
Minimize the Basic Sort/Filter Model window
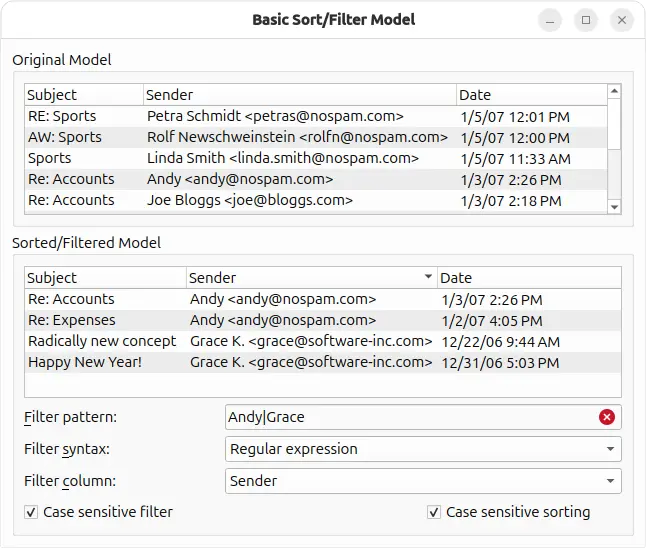point(550,20)
